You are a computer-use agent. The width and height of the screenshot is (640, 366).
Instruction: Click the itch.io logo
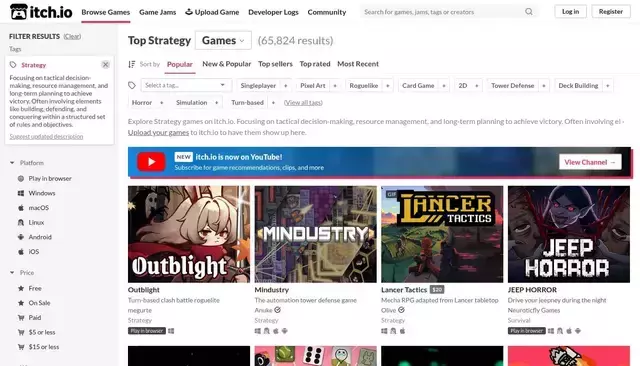[x=41, y=12]
